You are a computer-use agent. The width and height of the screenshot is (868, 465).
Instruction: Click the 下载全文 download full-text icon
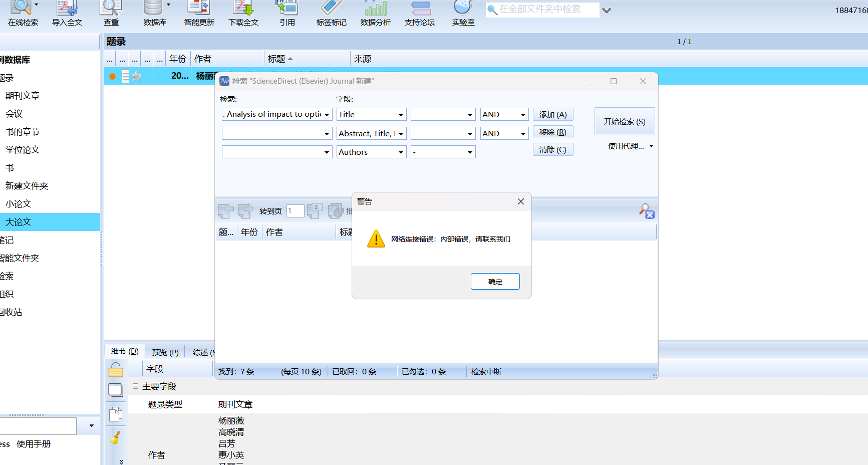coord(243,13)
